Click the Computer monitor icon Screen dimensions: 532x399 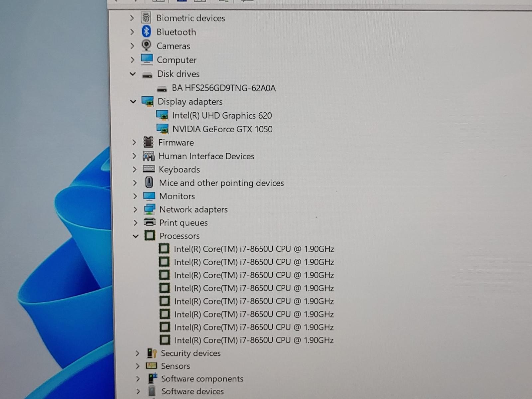tap(147, 60)
